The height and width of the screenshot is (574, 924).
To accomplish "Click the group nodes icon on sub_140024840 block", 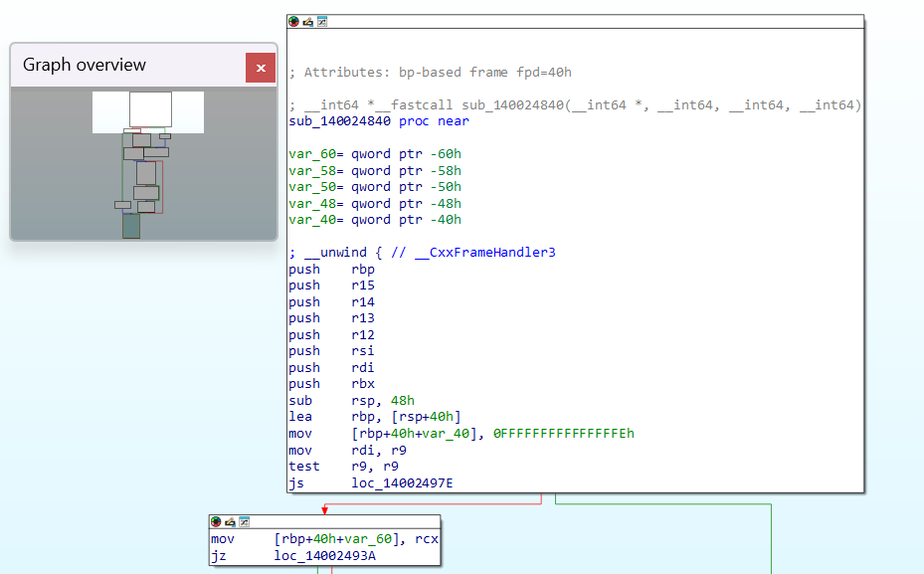I will coord(321,22).
